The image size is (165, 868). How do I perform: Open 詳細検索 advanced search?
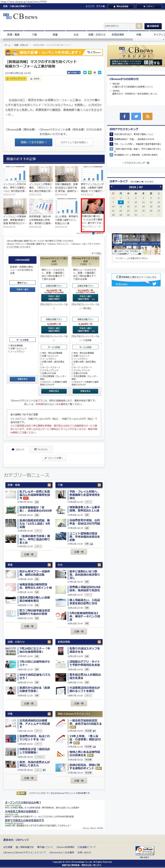[153, 26]
